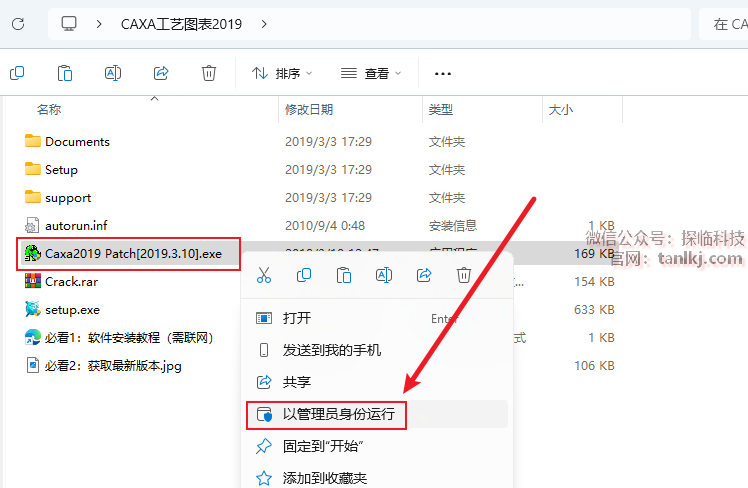Click Delete trash icon in context menu
Image resolution: width=748 pixels, height=488 pixels.
[464, 275]
